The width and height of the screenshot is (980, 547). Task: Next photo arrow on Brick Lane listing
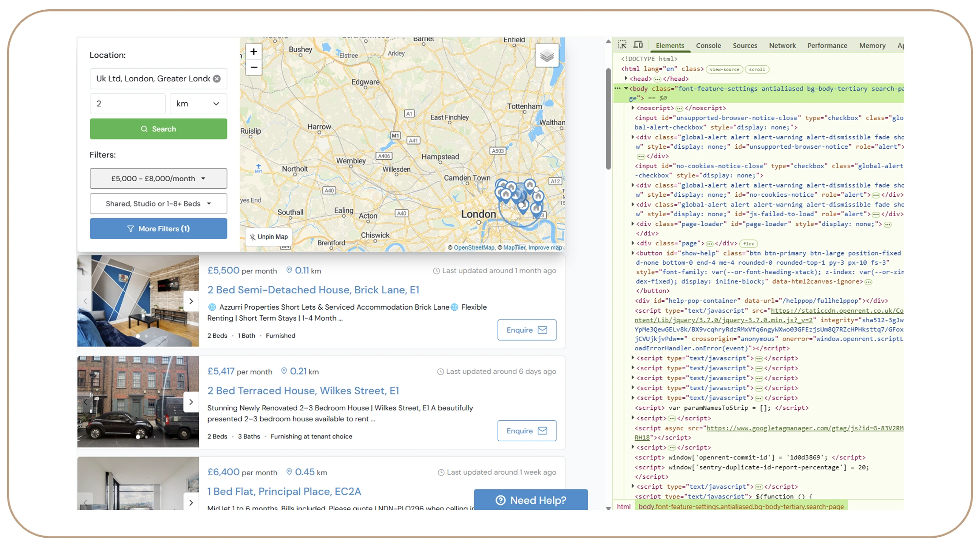(191, 301)
